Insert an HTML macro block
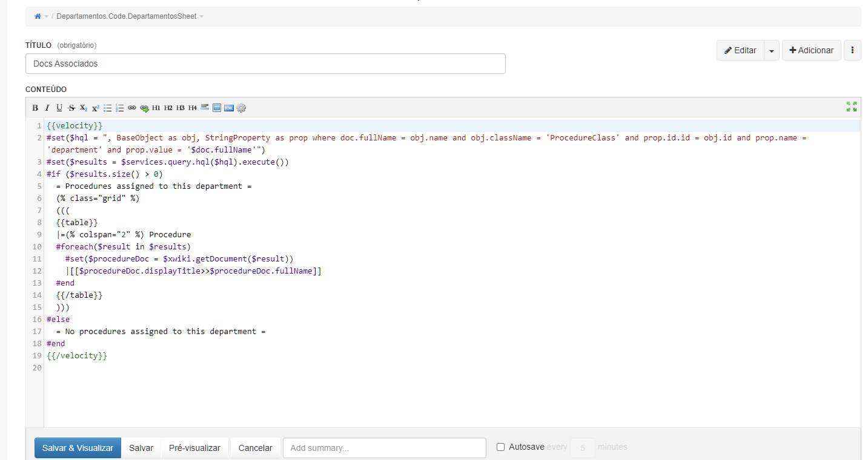 coord(229,108)
